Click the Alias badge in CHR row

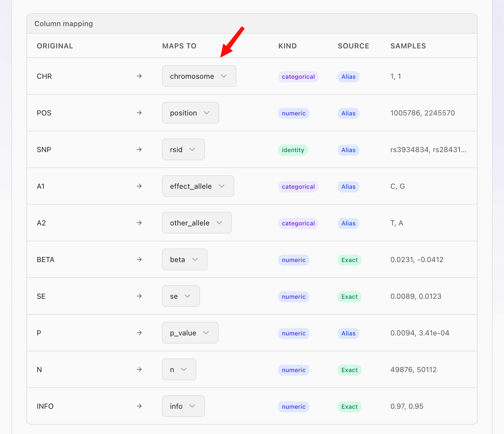point(348,77)
